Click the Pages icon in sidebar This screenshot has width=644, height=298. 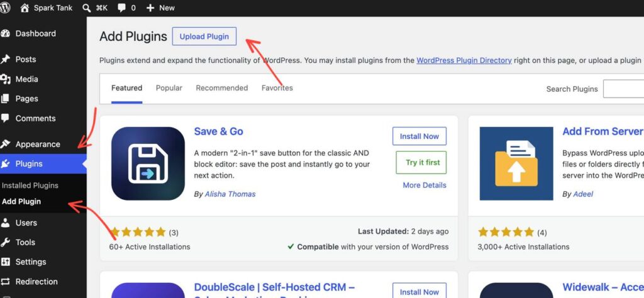click(5, 99)
